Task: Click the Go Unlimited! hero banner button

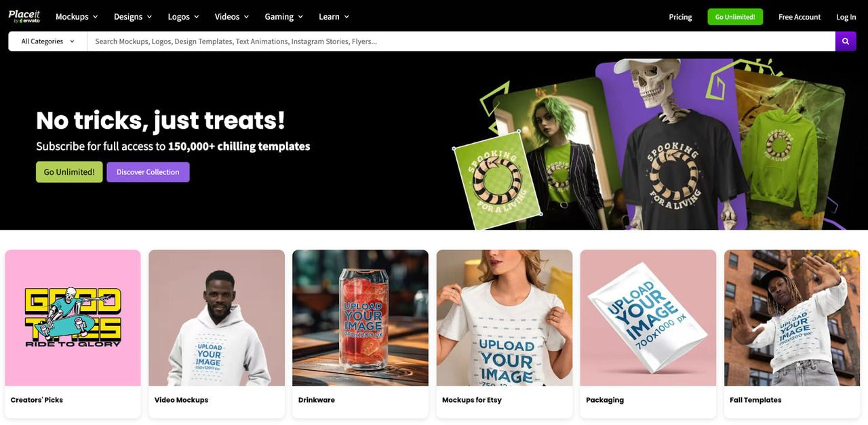Action: tap(69, 172)
